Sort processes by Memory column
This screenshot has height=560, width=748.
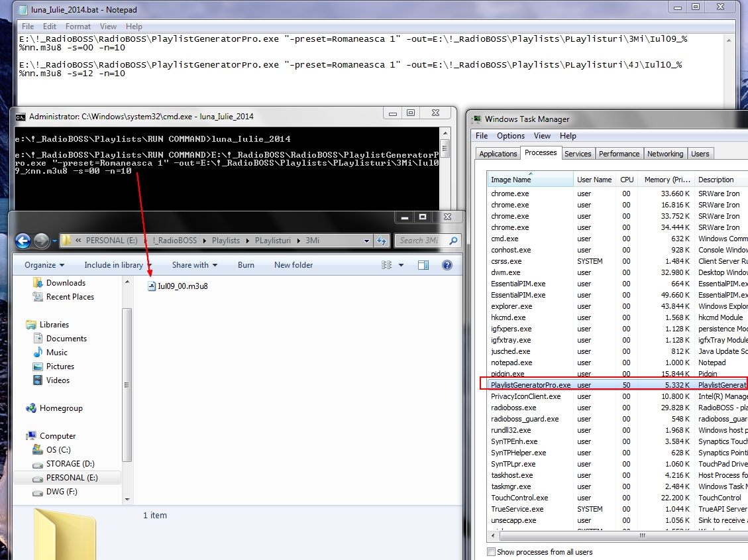pos(667,180)
